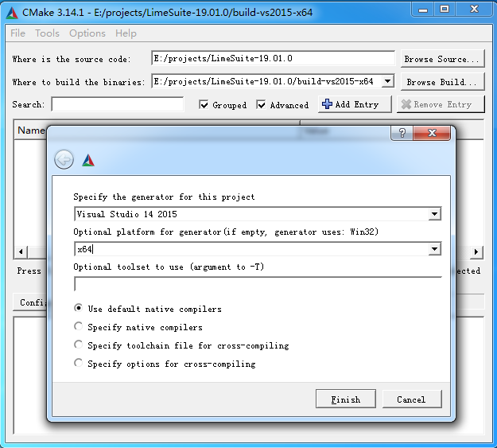
Task: Open the File menu
Action: [17, 33]
